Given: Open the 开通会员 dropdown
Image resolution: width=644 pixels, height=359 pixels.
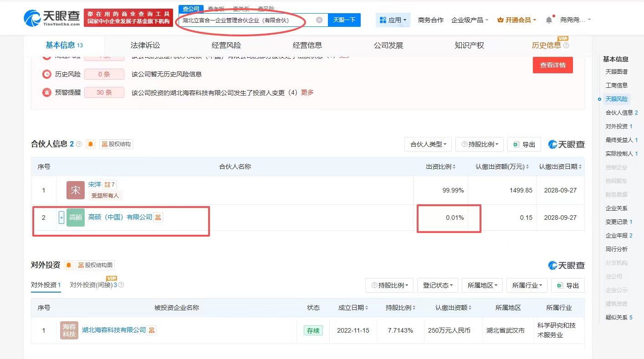Looking at the screenshot, I should [517, 20].
